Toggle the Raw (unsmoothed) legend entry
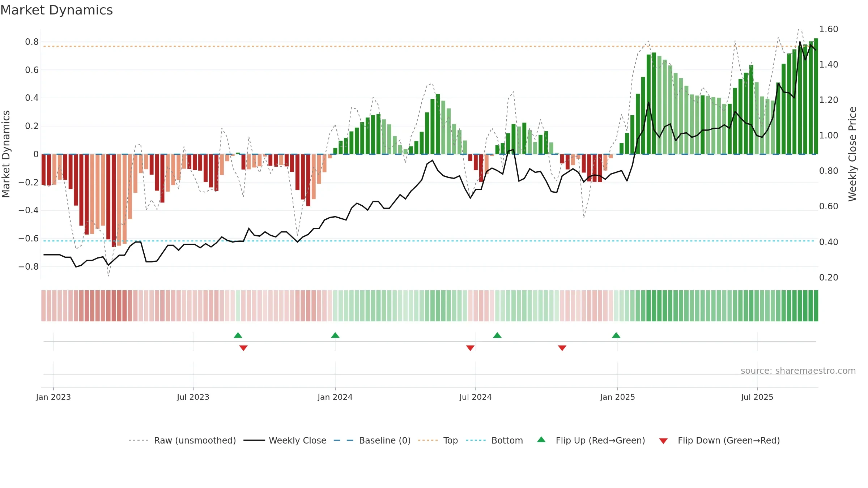 click(182, 440)
